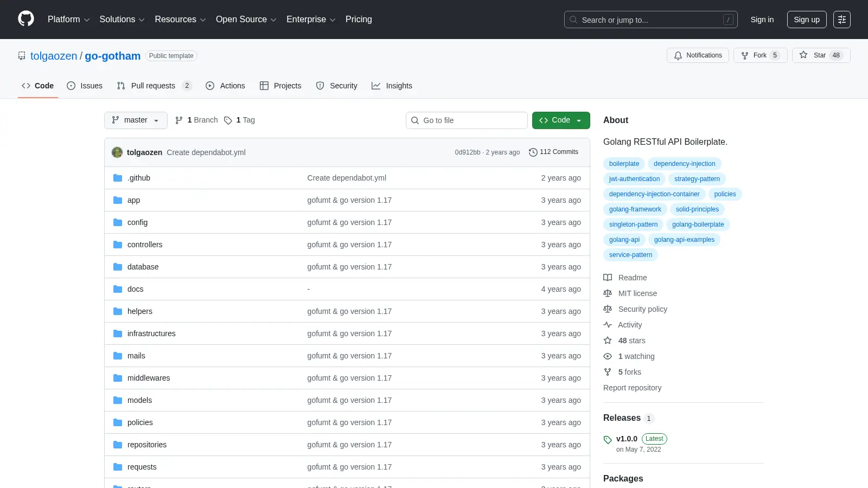Open the GitHub homepage logo
The image size is (868, 488).
click(x=26, y=19)
